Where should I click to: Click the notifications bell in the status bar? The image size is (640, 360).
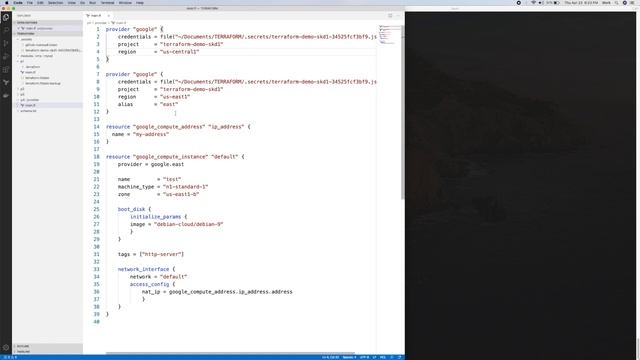click(400, 357)
